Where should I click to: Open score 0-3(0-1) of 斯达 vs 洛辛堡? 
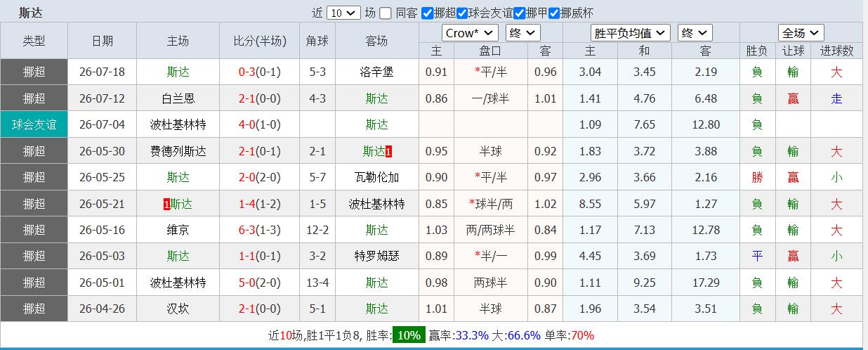pyautogui.click(x=260, y=72)
